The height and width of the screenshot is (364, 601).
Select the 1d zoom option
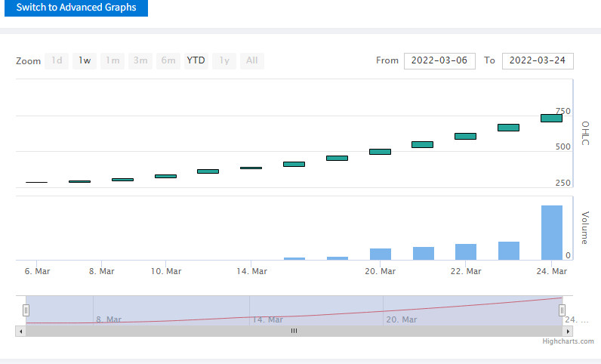57,60
